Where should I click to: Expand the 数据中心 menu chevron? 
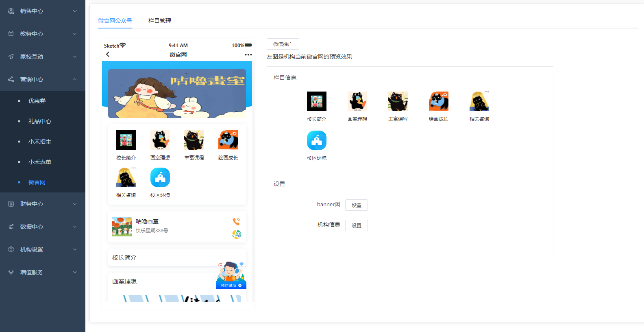75,227
